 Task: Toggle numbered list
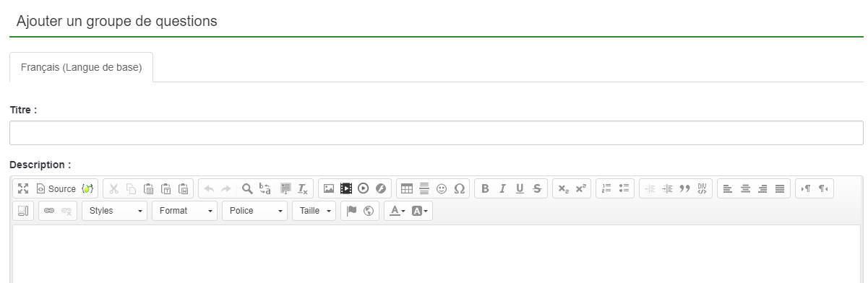click(x=606, y=189)
